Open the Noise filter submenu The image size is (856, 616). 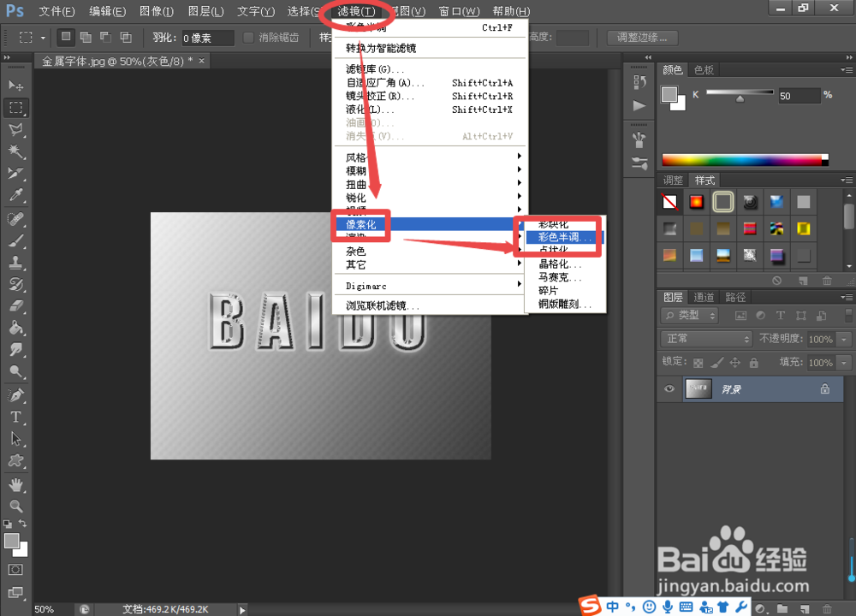pyautogui.click(x=429, y=252)
